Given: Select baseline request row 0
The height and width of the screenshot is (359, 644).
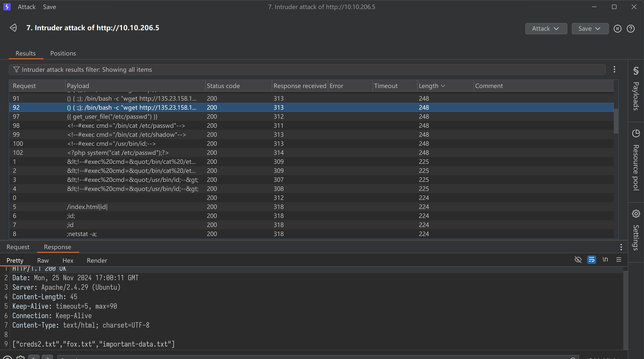Looking at the screenshot, I should pyautogui.click(x=311, y=197).
